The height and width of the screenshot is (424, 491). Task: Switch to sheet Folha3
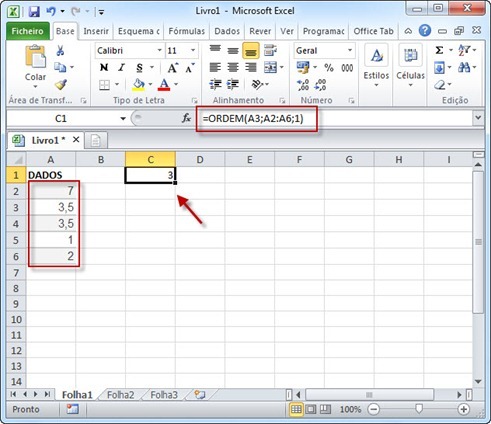coord(164,395)
